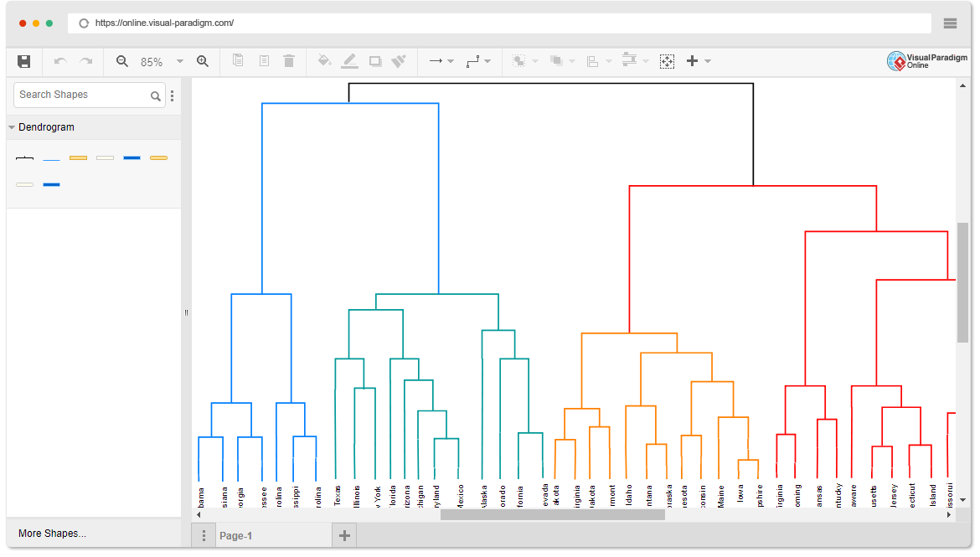Viewport: 980px width, 557px height.
Task: Click the Format Painter brush icon
Action: click(399, 61)
